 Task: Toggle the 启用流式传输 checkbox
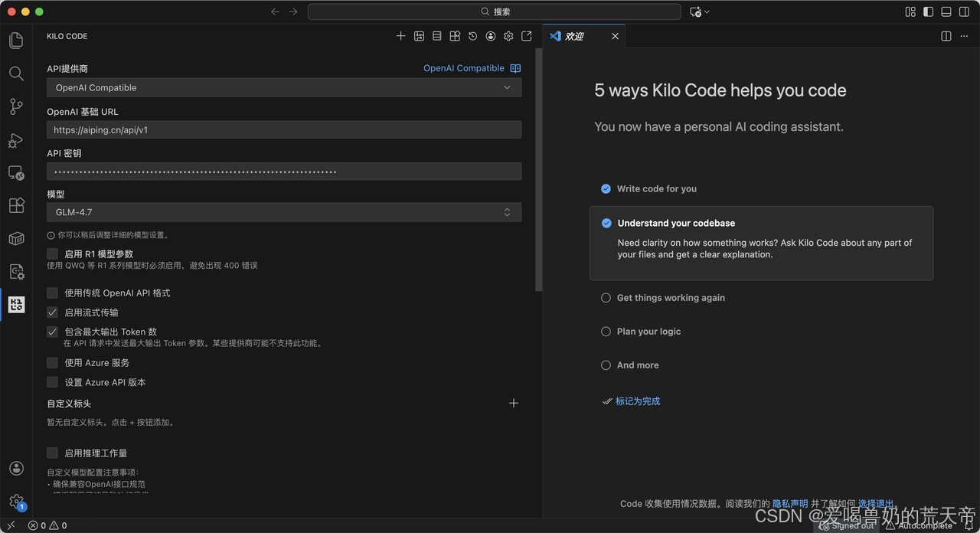(52, 312)
